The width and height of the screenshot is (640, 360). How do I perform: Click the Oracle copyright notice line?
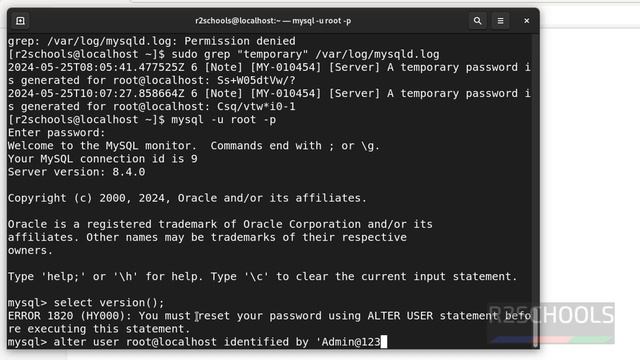coord(187,198)
